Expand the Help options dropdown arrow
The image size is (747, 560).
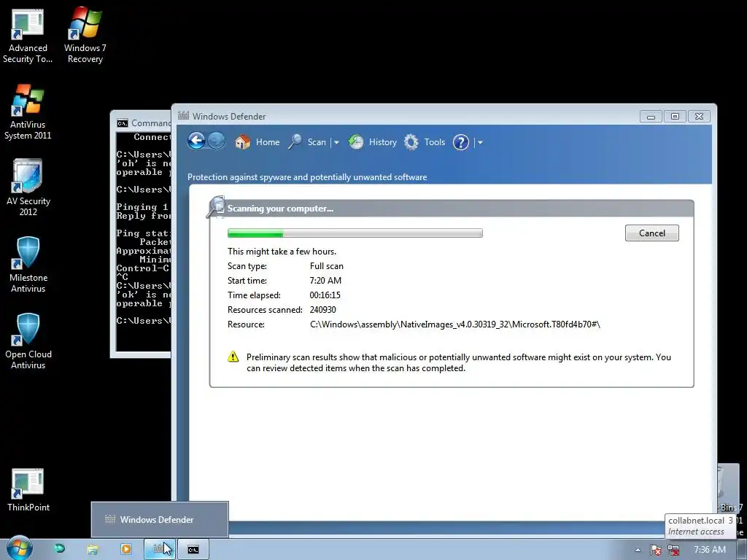click(480, 142)
